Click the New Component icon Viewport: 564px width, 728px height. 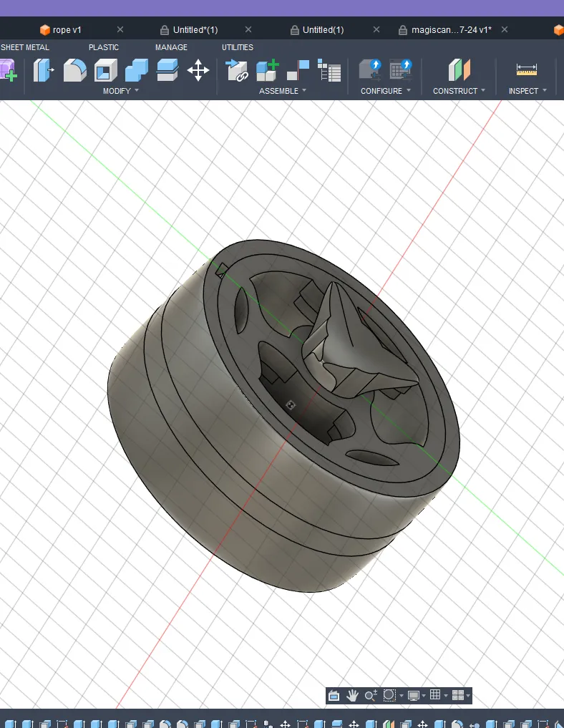268,70
